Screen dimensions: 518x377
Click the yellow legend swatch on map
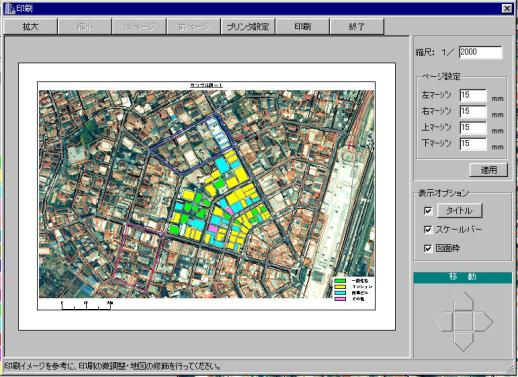tap(340, 287)
